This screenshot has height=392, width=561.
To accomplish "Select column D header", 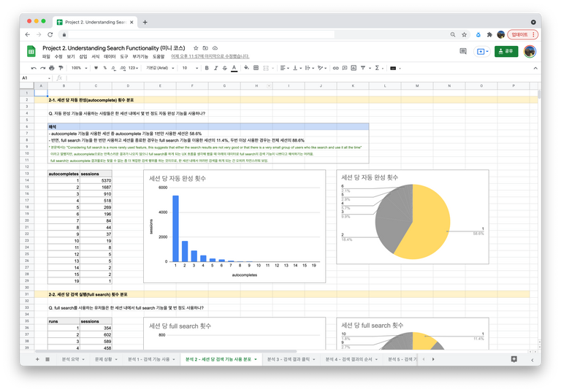I will [128, 86].
